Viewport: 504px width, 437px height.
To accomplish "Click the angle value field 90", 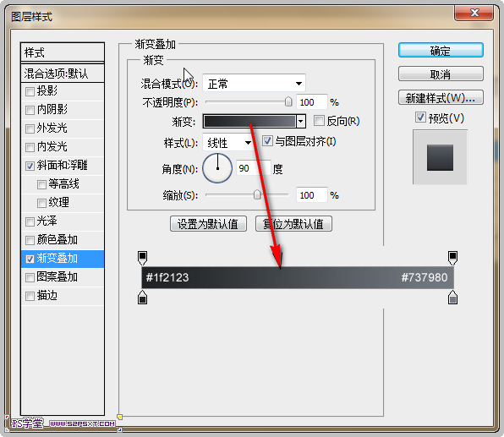I will click(253, 168).
